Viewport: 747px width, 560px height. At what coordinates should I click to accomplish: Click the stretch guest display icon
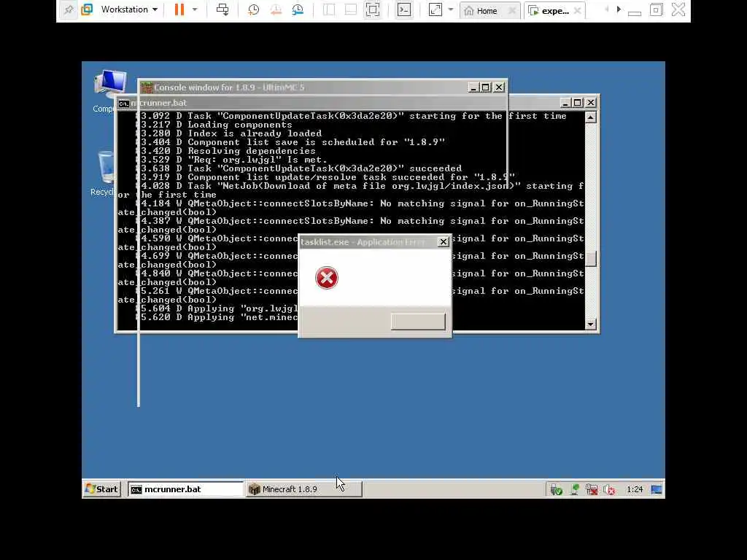(x=436, y=10)
